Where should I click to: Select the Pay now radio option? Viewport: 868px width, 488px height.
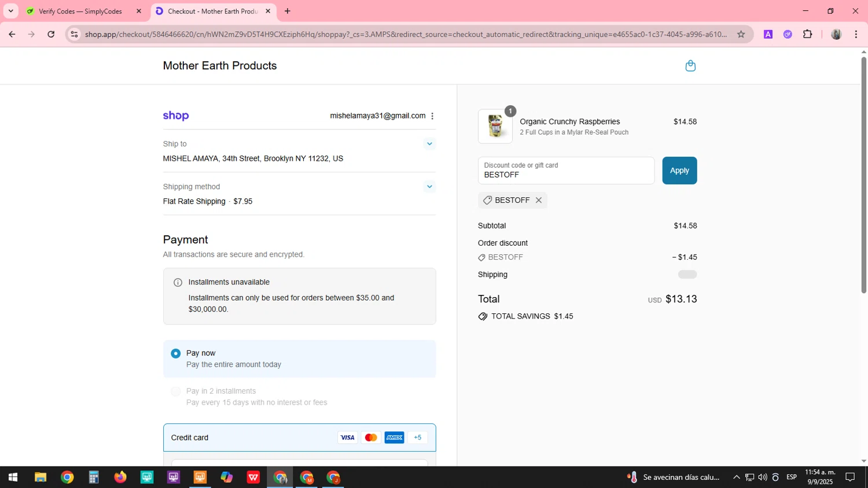click(175, 353)
